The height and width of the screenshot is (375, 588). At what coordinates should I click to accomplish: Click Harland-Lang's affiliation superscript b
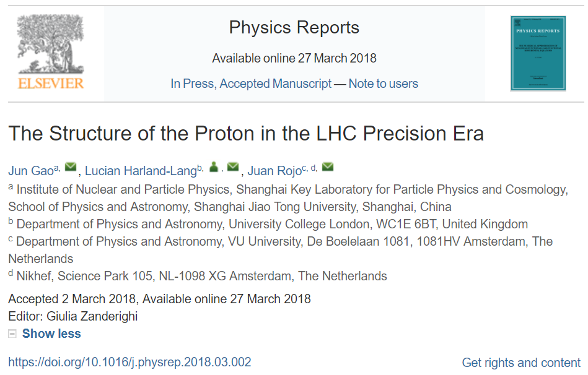coord(200,168)
